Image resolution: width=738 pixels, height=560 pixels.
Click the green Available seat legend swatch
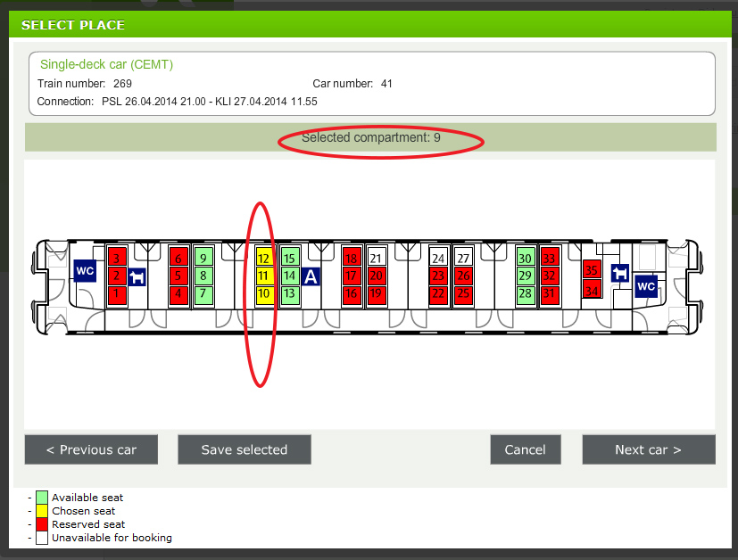42,498
